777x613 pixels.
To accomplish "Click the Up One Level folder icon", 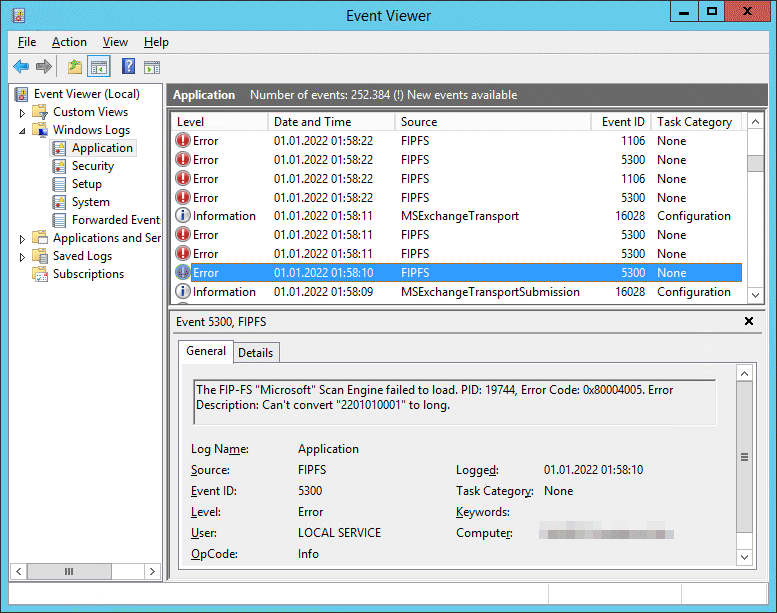I will point(74,66).
